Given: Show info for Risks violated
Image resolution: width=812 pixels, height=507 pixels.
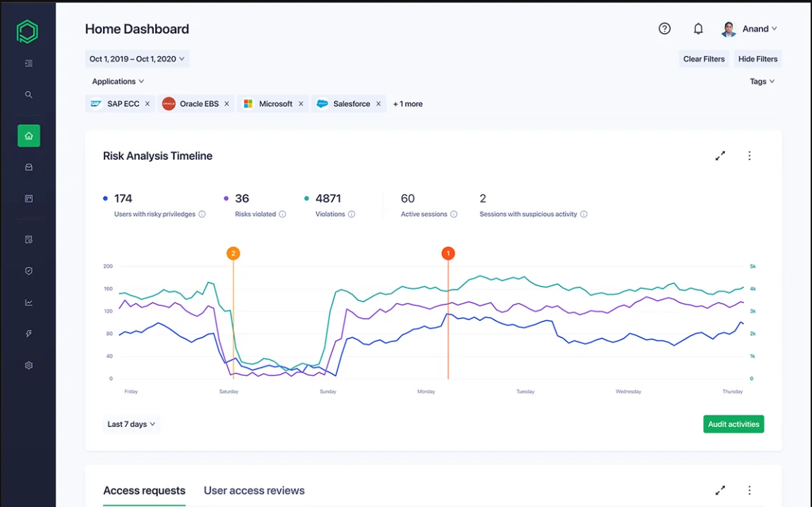Looking at the screenshot, I should [x=282, y=214].
